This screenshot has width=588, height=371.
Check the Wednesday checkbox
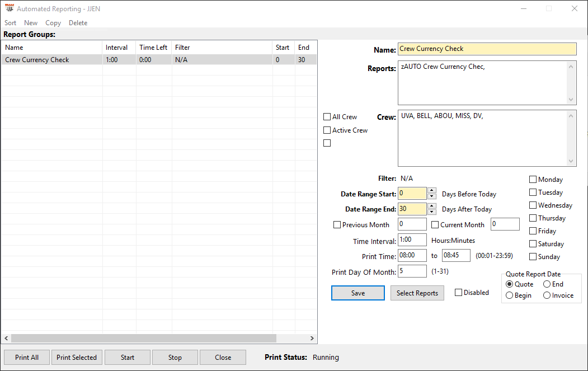533,205
